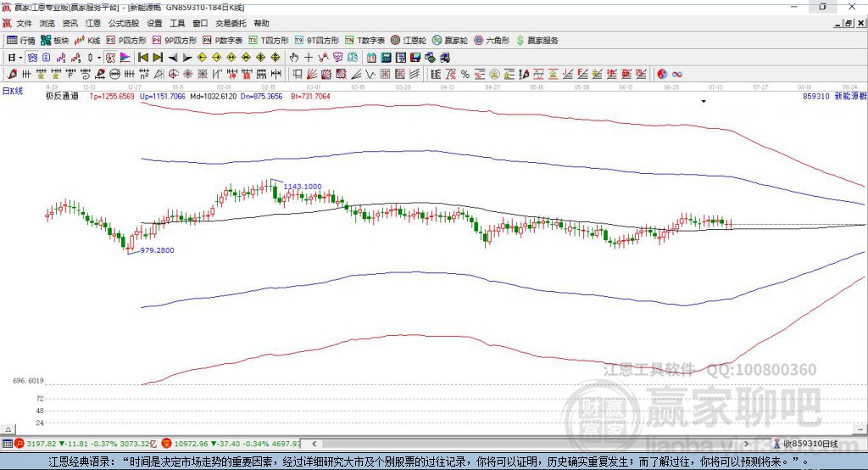
Task: Click the 收859310日线 status entry
Action: [810, 444]
